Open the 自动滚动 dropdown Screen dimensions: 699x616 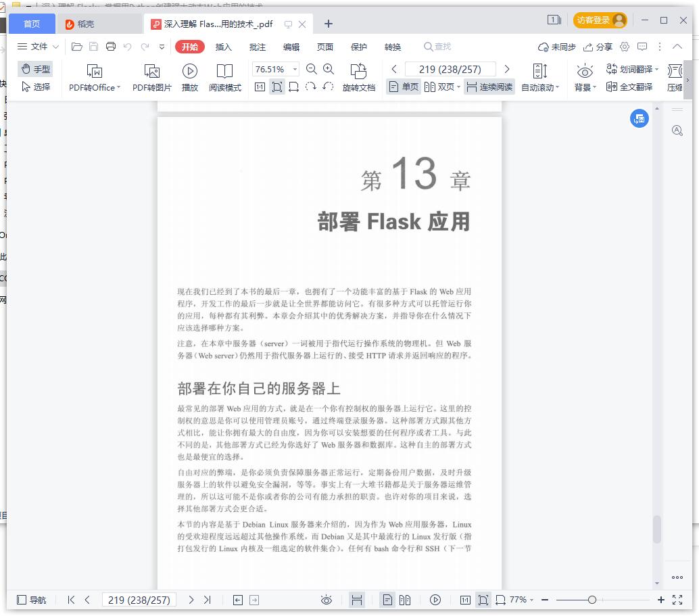point(540,77)
